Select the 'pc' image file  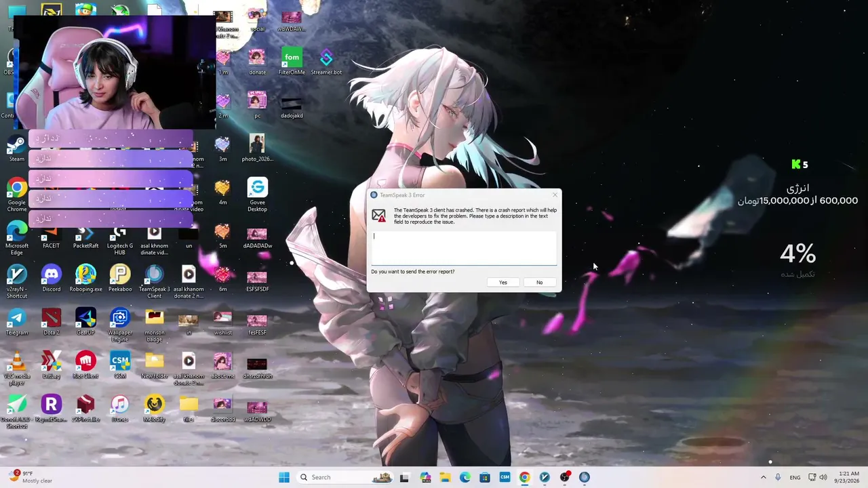(x=257, y=105)
